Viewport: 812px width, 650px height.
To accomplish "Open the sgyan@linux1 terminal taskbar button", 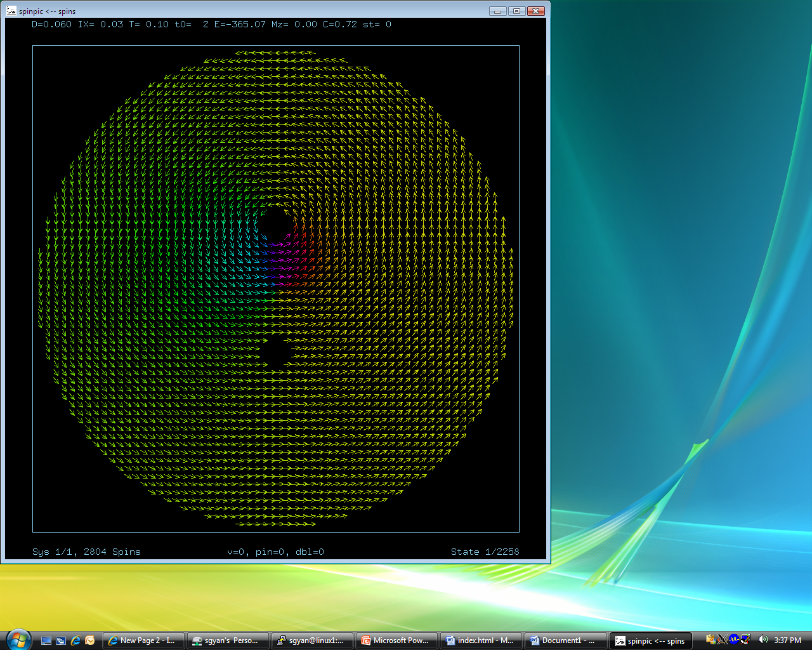I will pyautogui.click(x=312, y=640).
